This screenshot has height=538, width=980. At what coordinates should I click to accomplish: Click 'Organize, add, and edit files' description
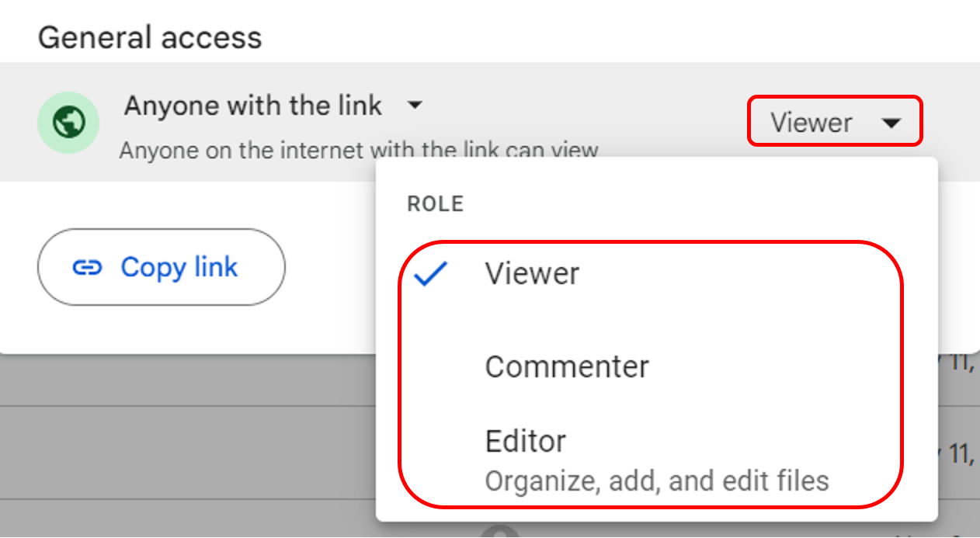pos(657,481)
